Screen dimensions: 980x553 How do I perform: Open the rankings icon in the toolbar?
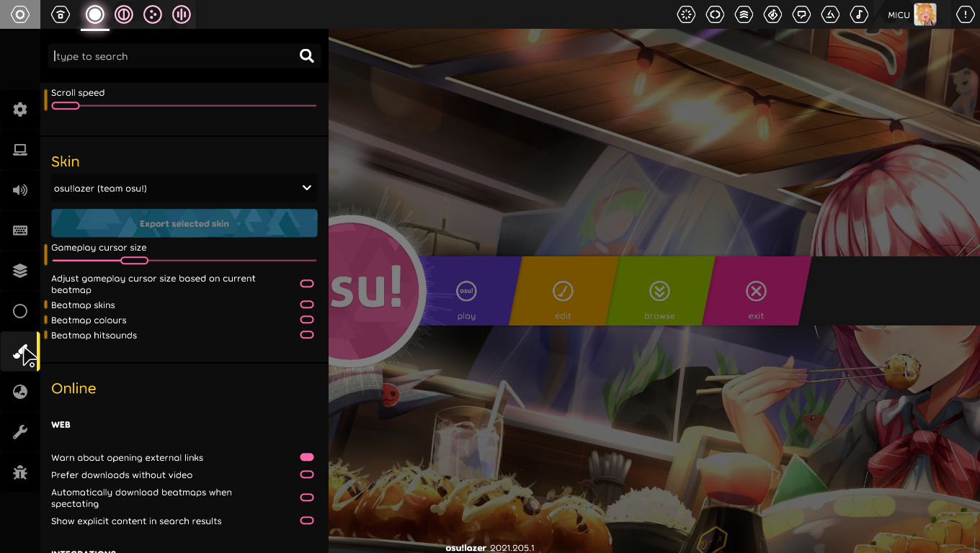(x=744, y=14)
